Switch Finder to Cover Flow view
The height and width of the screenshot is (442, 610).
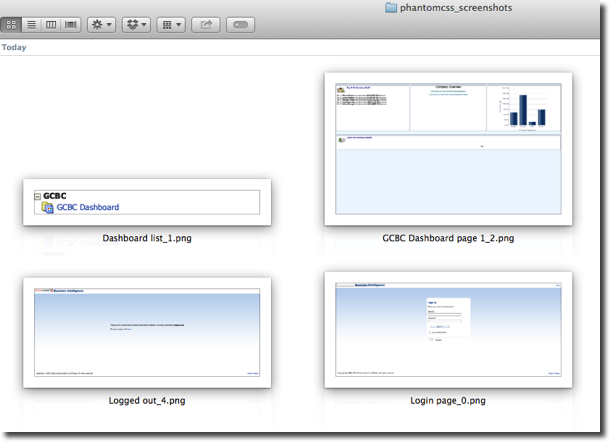(71, 25)
